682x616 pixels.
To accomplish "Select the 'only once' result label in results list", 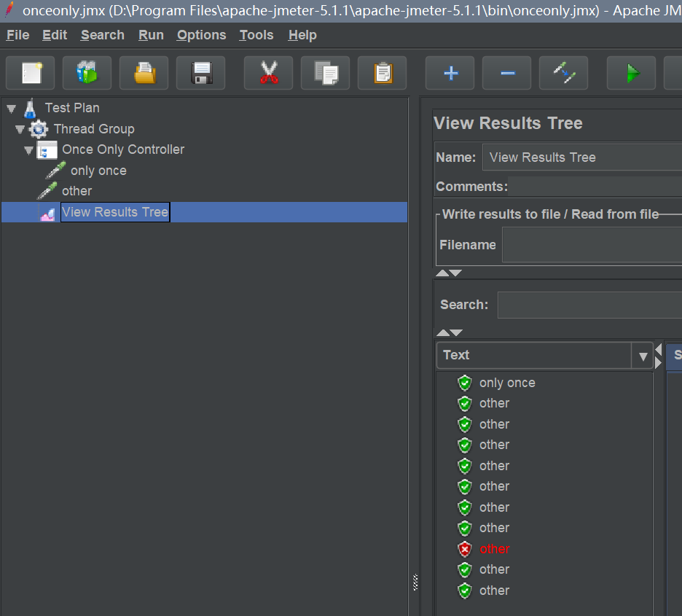I will pyautogui.click(x=507, y=383).
